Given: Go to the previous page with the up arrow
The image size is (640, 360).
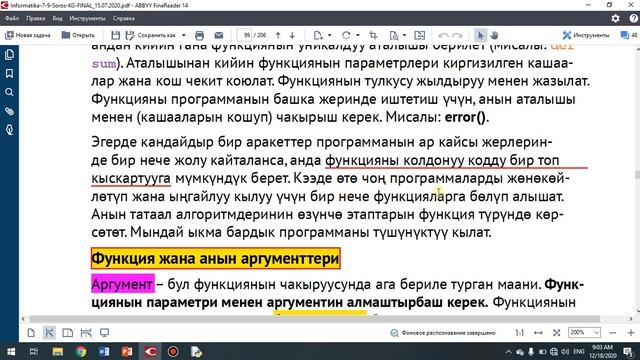Looking at the screenshot, I should (278, 35).
